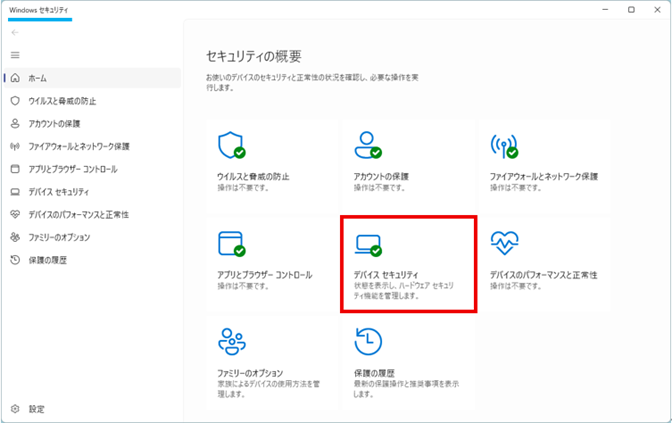Open デバイス セキュリティ in the sidebar

coord(58,192)
